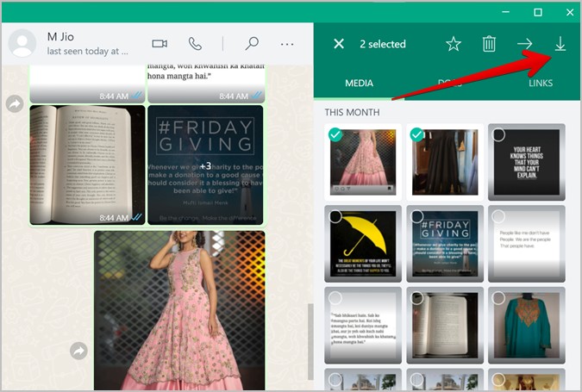
Task: Open search in chat
Action: pyautogui.click(x=252, y=44)
